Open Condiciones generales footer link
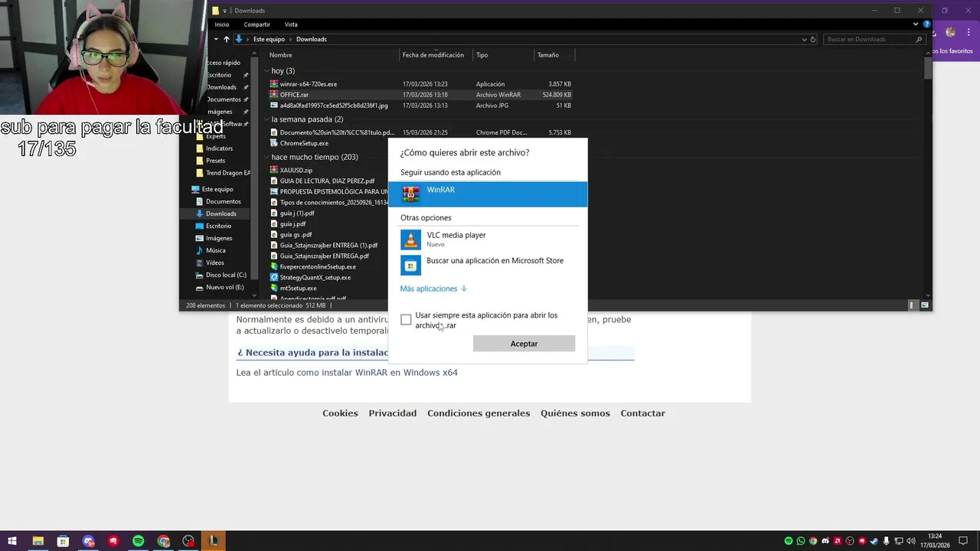The width and height of the screenshot is (980, 551). coord(479,413)
